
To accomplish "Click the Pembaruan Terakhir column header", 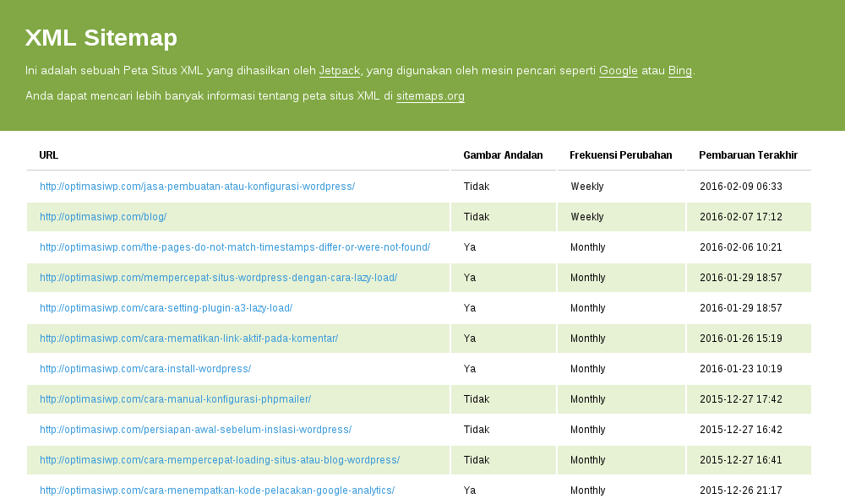I will [748, 155].
